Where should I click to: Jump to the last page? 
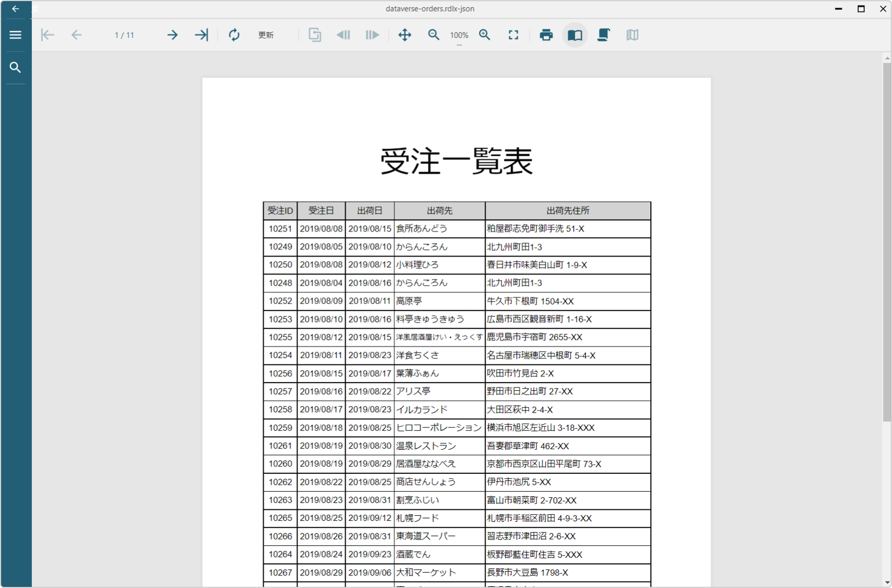(x=201, y=35)
